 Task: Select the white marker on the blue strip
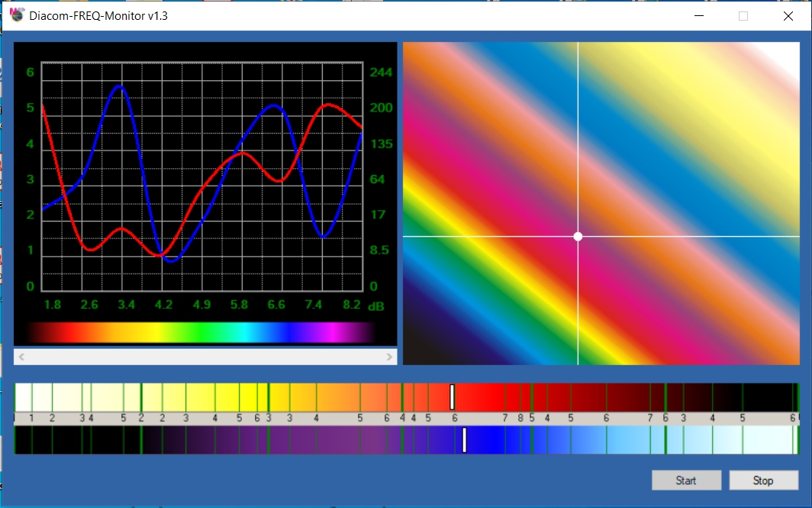[464, 440]
